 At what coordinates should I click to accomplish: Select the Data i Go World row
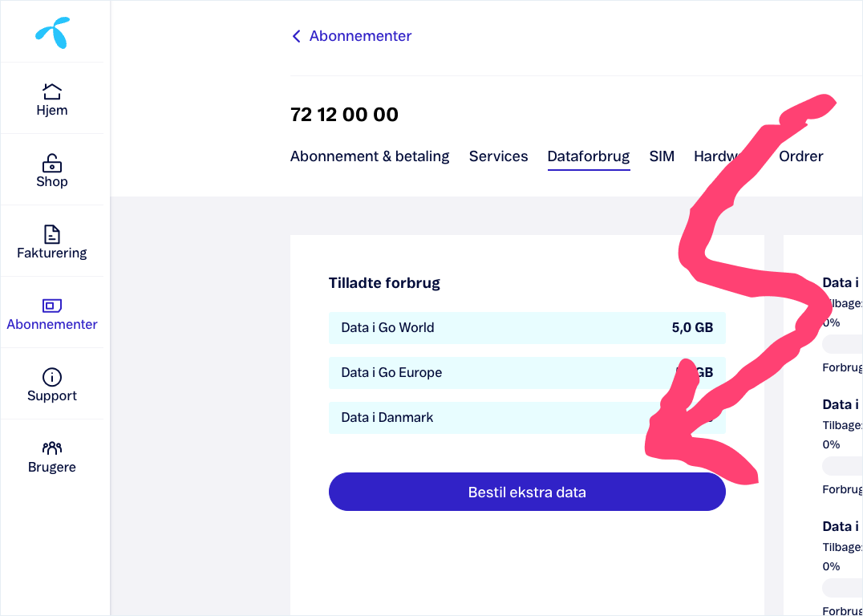point(527,328)
